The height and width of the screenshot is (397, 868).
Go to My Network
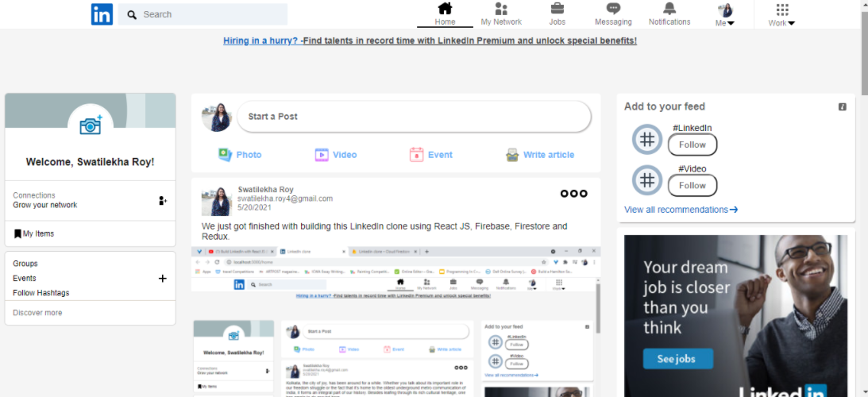click(x=501, y=14)
